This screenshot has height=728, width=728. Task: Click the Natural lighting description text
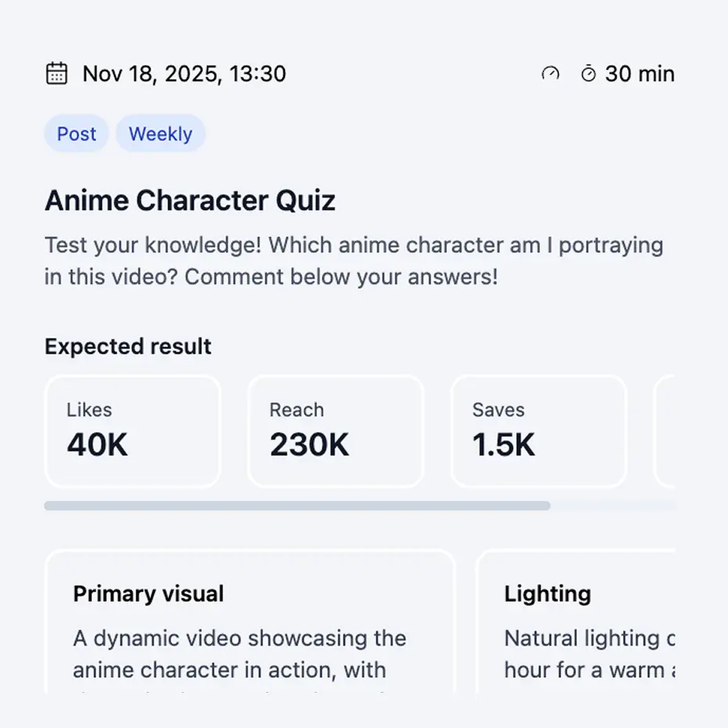[x=589, y=654]
